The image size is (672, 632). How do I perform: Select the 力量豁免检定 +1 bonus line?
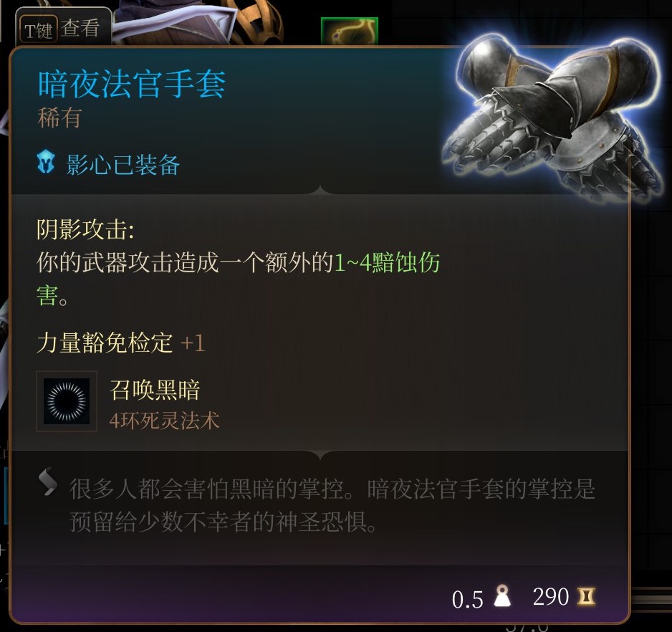pyautogui.click(x=121, y=343)
